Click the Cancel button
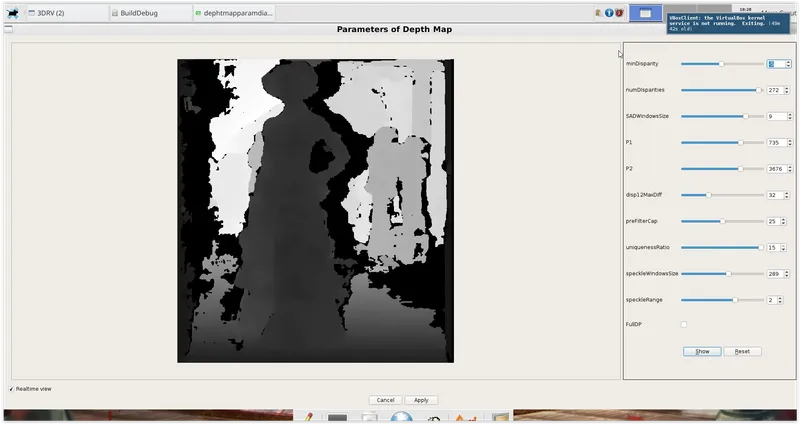This screenshot has width=800, height=424. tap(385, 400)
